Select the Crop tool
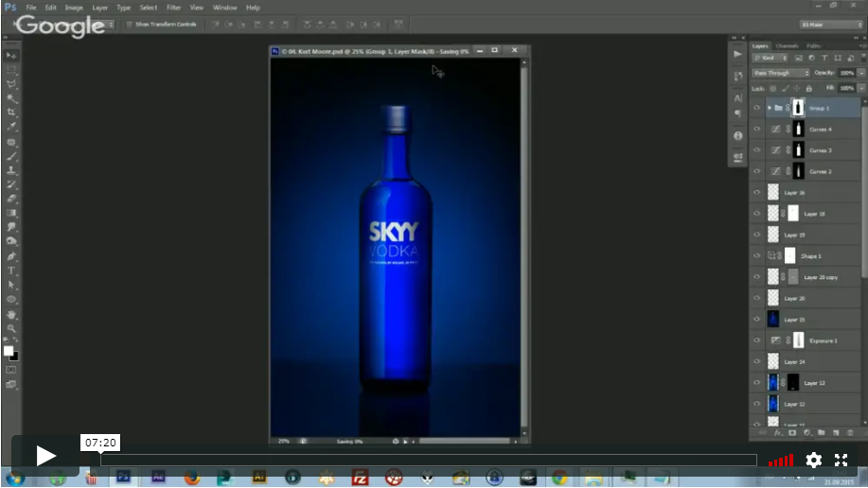Image resolution: width=868 pixels, height=488 pixels. (x=11, y=113)
